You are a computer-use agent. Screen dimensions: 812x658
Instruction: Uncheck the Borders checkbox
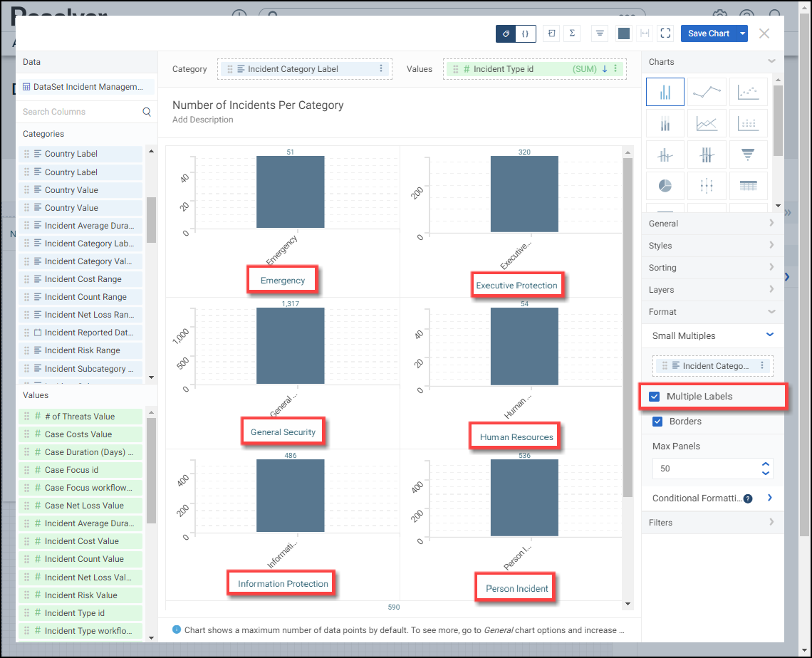657,422
